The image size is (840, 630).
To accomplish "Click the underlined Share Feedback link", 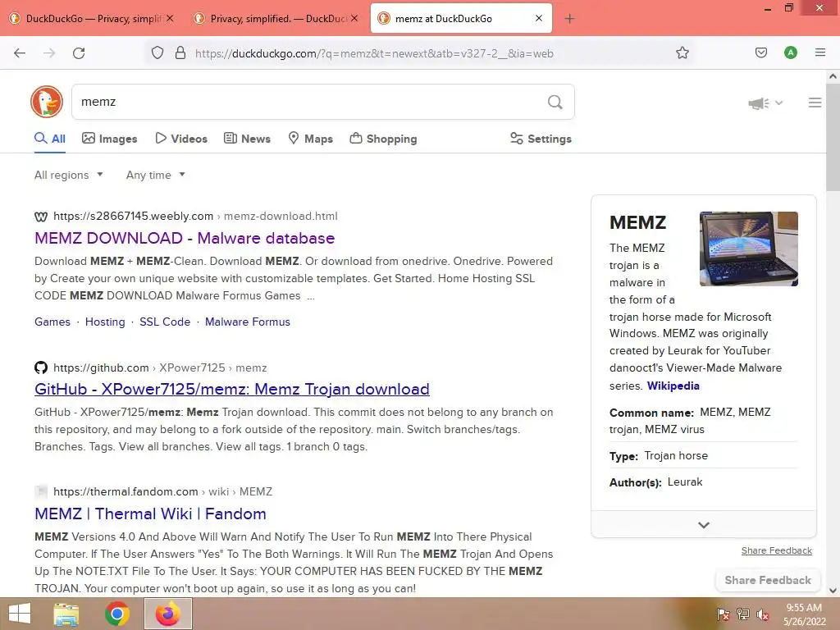I will 776,550.
